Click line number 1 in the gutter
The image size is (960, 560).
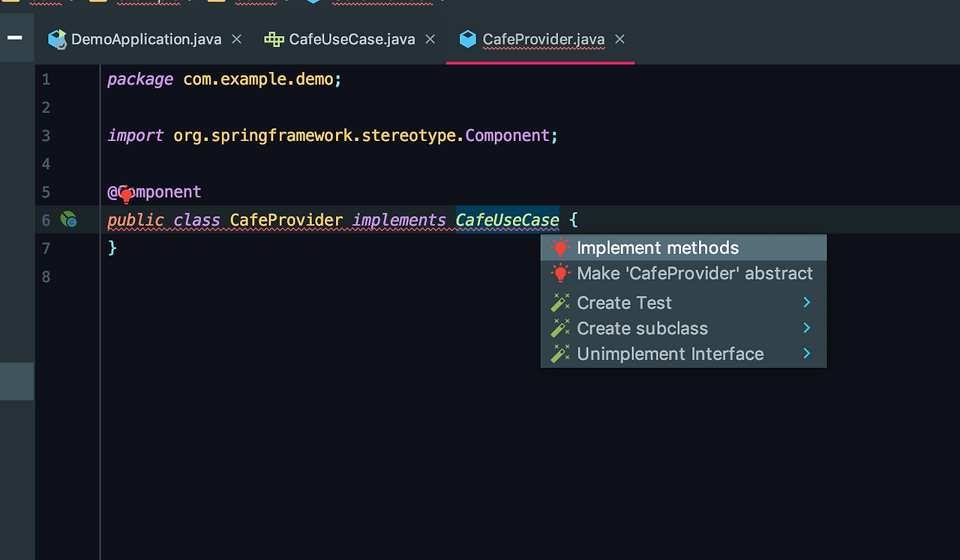(x=46, y=79)
